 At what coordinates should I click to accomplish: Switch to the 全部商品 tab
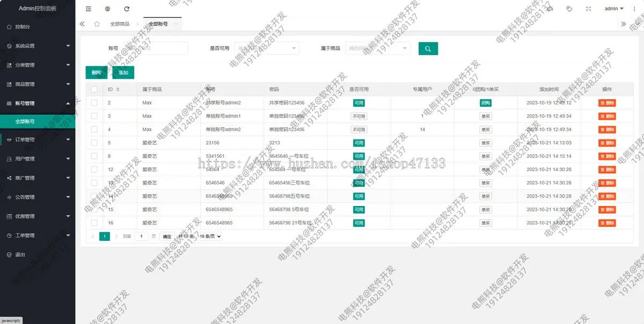(x=120, y=24)
